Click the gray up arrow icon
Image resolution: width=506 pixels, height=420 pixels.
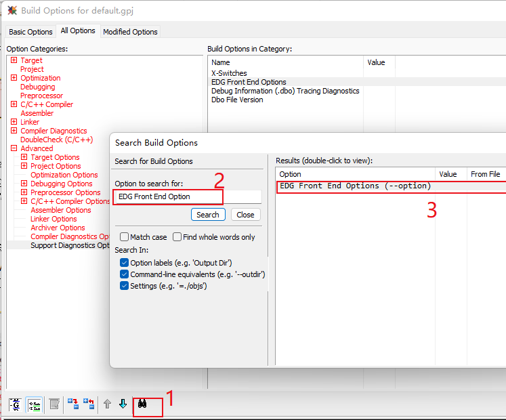[x=107, y=404]
